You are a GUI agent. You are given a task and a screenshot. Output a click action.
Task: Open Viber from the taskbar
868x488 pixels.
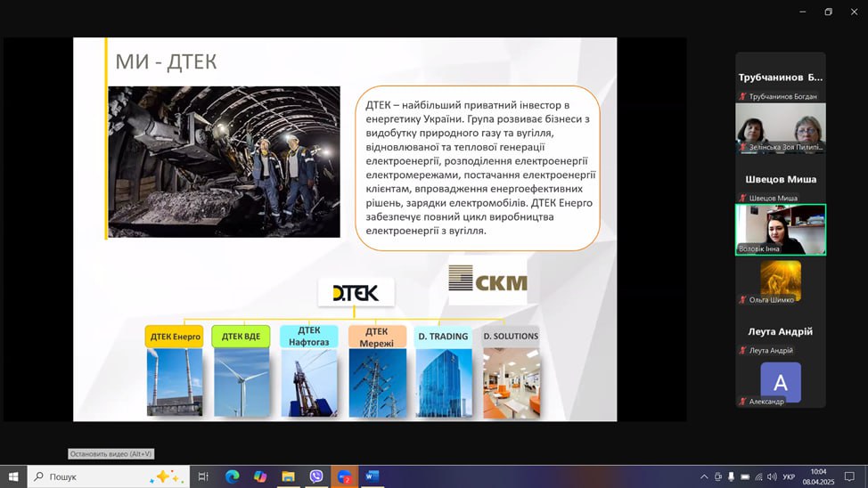(x=316, y=476)
